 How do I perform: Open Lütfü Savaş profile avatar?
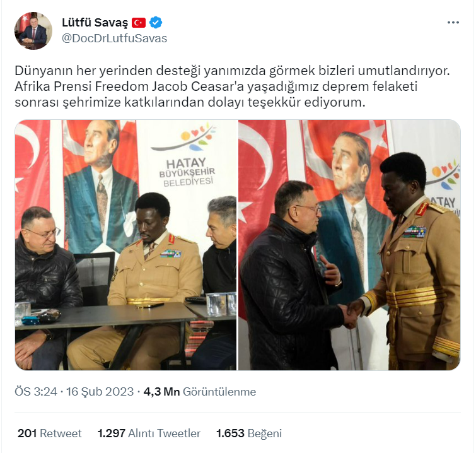click(x=33, y=31)
